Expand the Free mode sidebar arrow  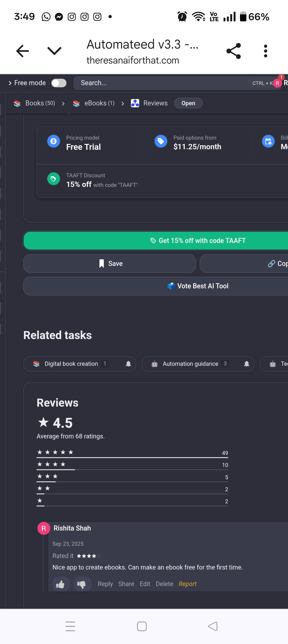coord(10,83)
